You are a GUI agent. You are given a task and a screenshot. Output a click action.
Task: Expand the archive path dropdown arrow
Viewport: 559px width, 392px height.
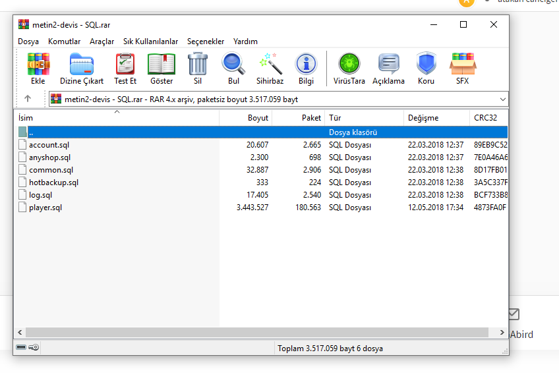pos(503,99)
